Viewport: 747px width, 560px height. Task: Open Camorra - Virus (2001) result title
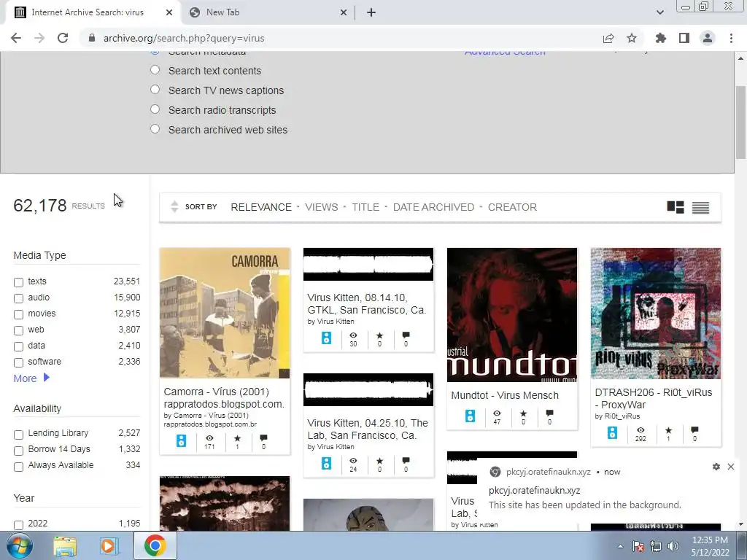pyautogui.click(x=224, y=397)
